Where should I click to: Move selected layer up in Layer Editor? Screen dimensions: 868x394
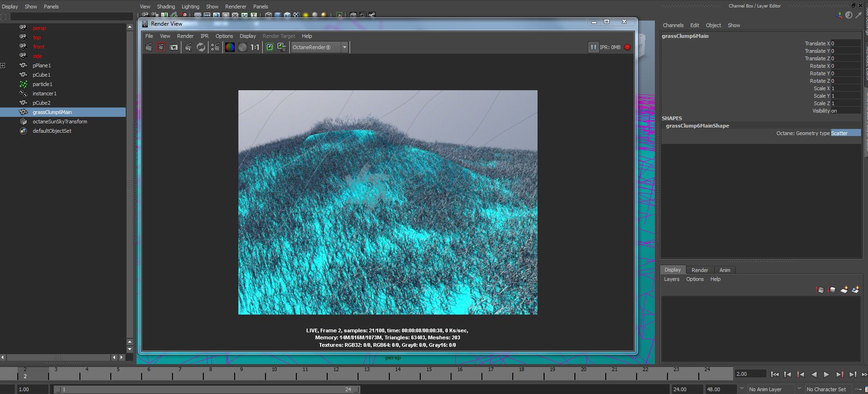pos(820,290)
